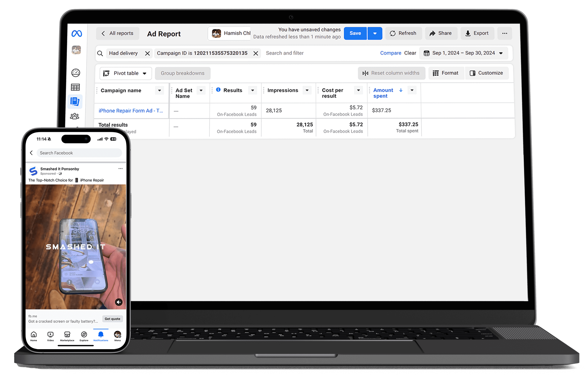
Task: Open the Pivot table dropdown
Action: pos(125,73)
